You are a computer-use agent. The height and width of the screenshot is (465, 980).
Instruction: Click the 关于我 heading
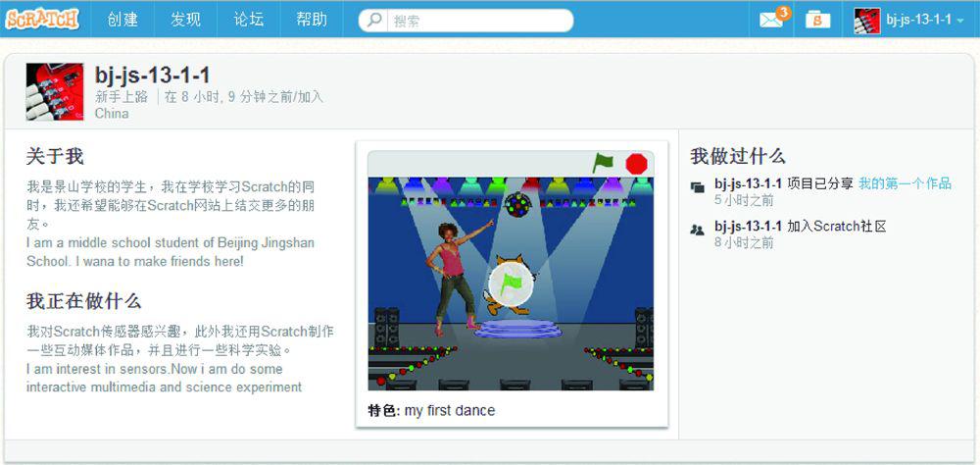(x=54, y=156)
